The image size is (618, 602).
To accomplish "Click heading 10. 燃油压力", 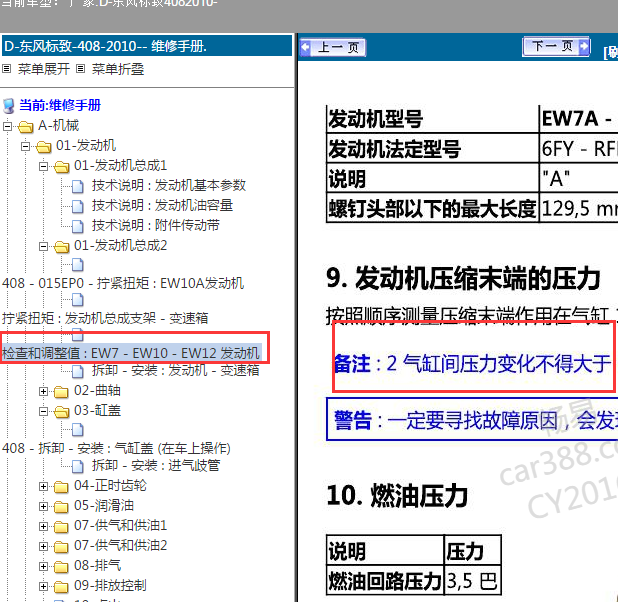I will tap(397, 496).
